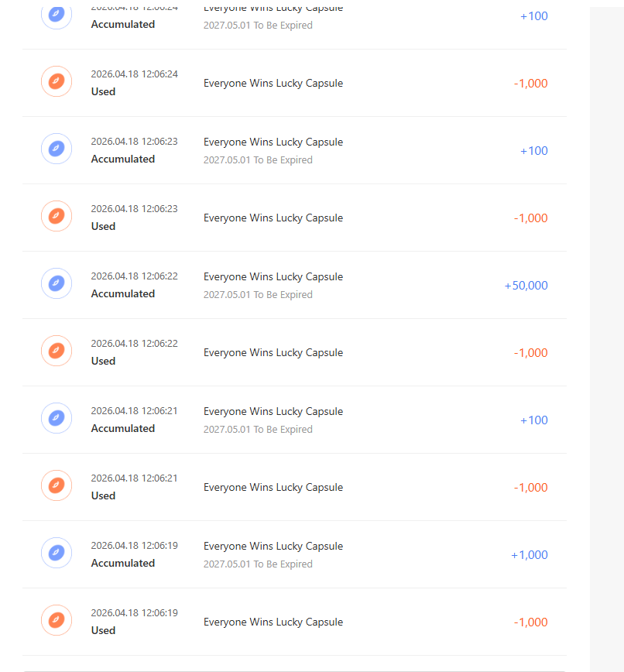Click the 2026.04.18 12:06:19 Accumulated timestamp

pos(134,546)
